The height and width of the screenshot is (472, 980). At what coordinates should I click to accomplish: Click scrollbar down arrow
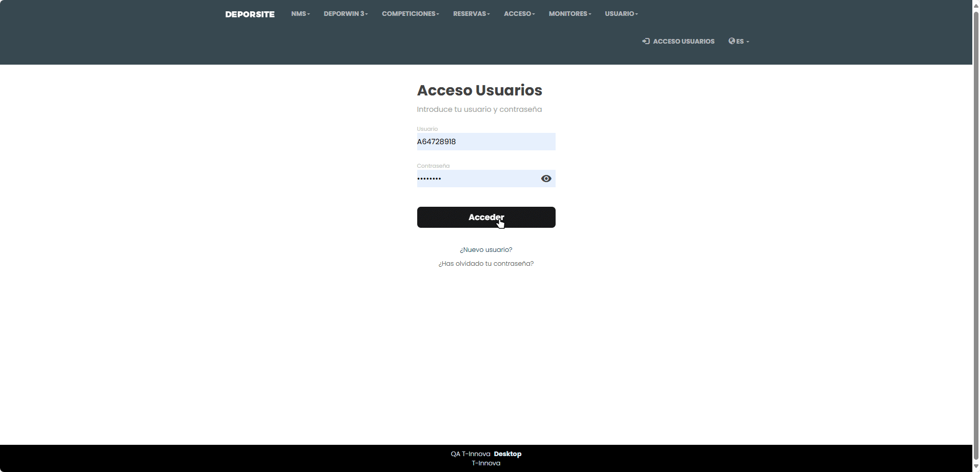[976, 466]
